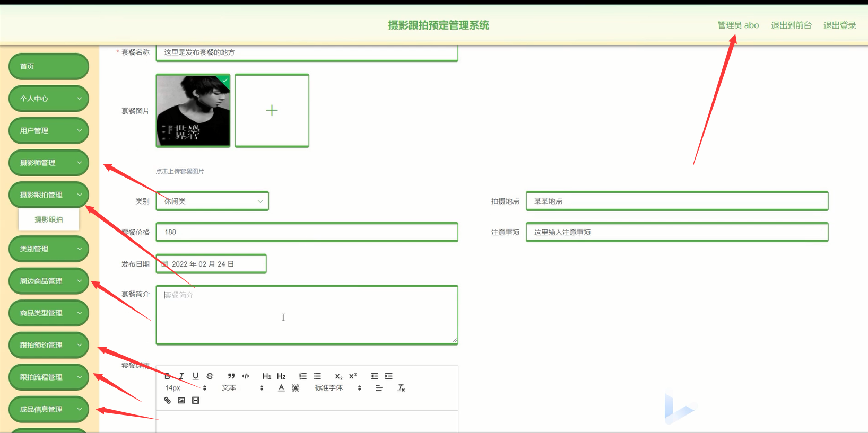The image size is (868, 433).
Task: Select the uploaded package image thumbnail
Action: click(193, 110)
